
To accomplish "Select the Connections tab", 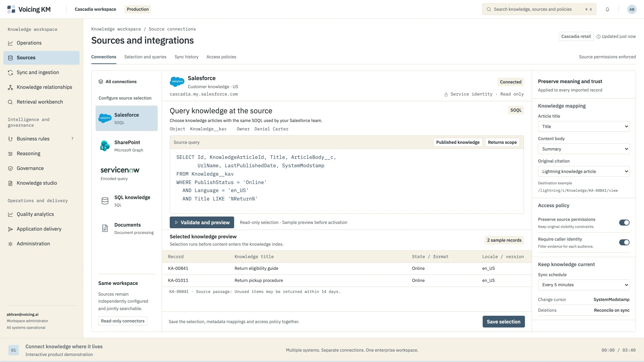I will click(x=104, y=57).
